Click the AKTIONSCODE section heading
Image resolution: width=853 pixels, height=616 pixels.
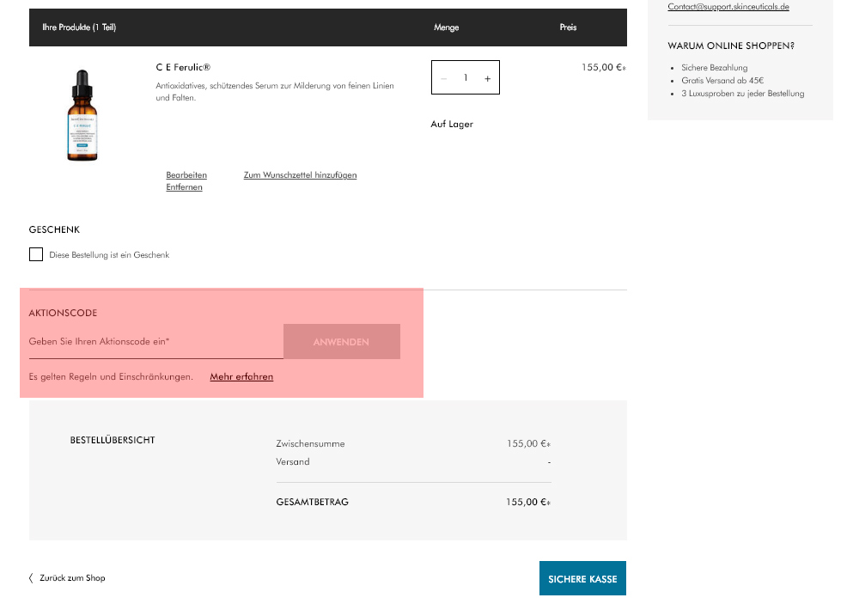(x=63, y=313)
